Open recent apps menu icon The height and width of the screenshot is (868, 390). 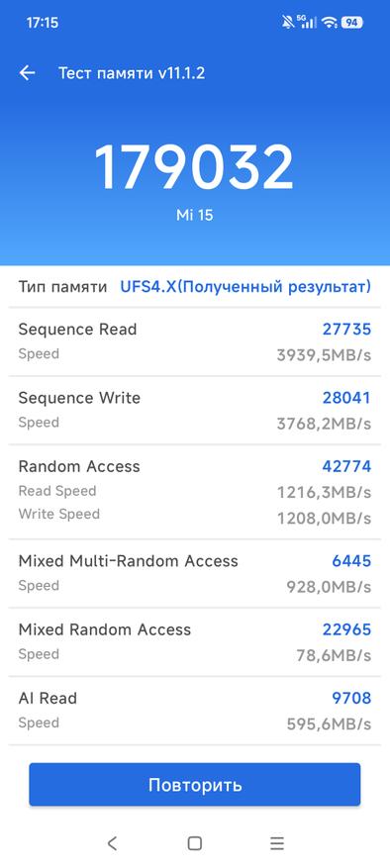[277, 843]
